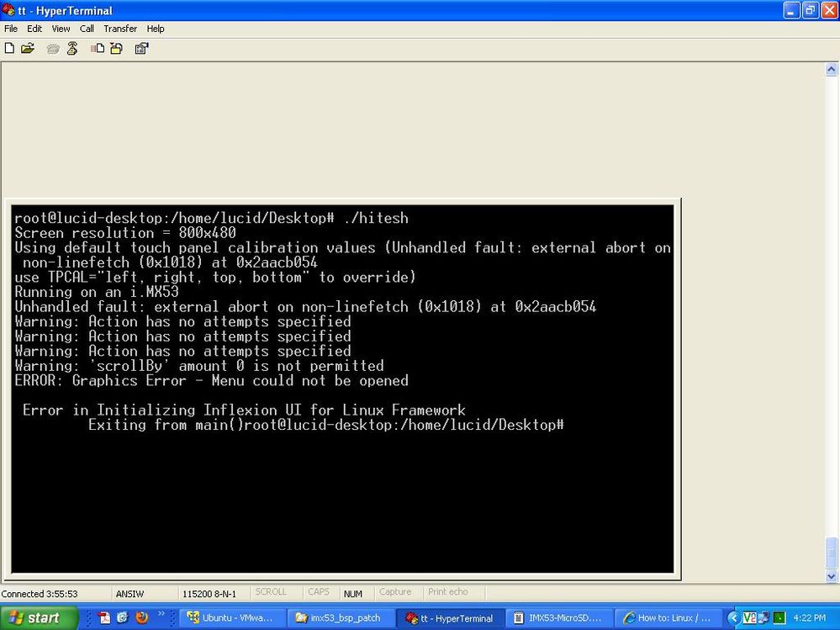Launch Adobe Reader from the quick launch
Screen dimensions: 840x630
(104, 617)
